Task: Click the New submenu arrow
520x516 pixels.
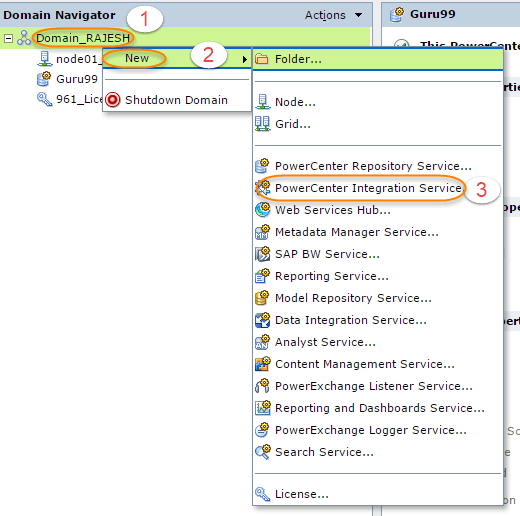Action: (x=245, y=59)
